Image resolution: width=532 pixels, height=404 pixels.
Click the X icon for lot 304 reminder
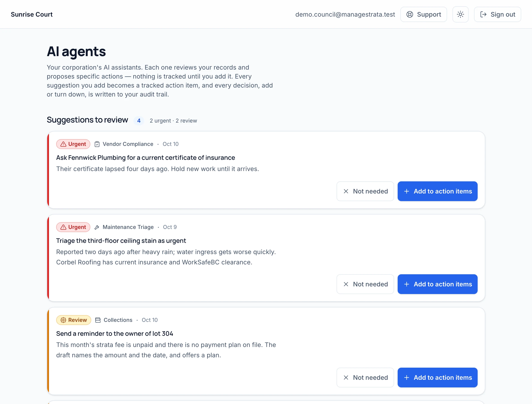(346, 378)
